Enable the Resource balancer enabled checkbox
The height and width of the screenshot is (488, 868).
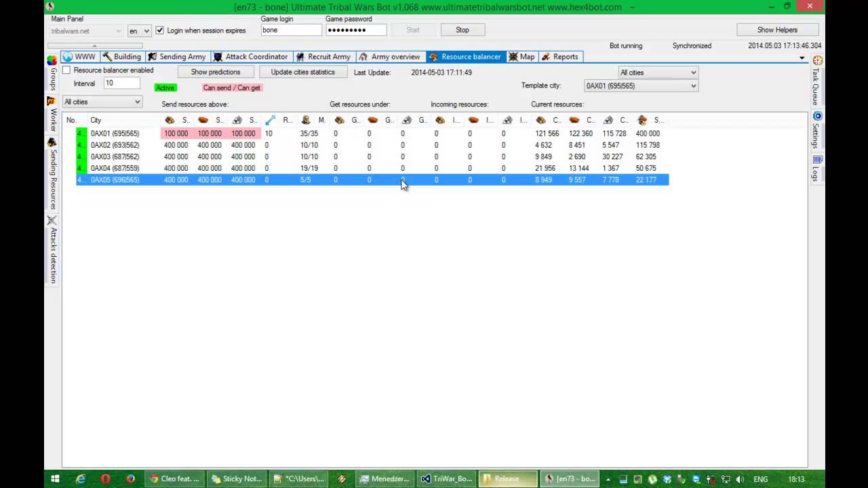(x=66, y=70)
